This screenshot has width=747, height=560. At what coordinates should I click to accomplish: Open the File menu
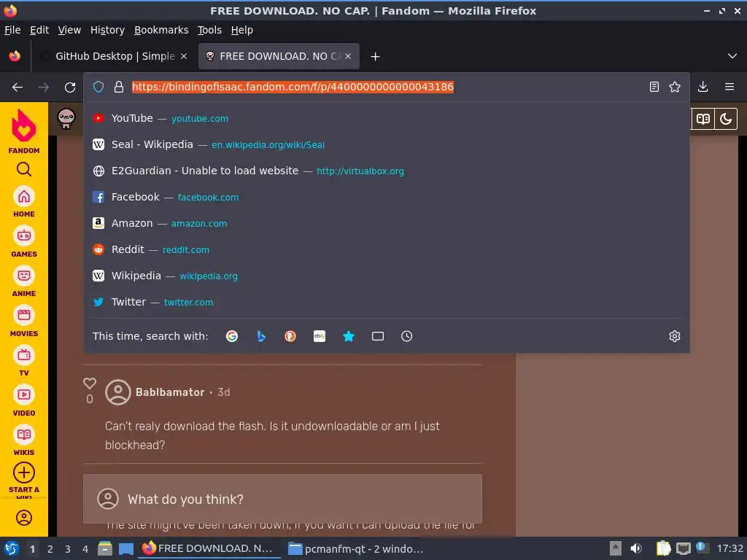(12, 30)
